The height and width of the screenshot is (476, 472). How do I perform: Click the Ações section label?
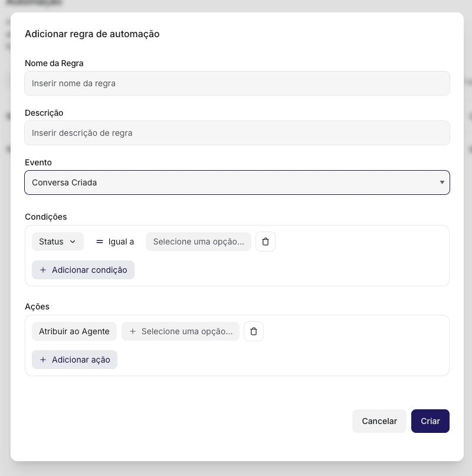click(x=37, y=307)
